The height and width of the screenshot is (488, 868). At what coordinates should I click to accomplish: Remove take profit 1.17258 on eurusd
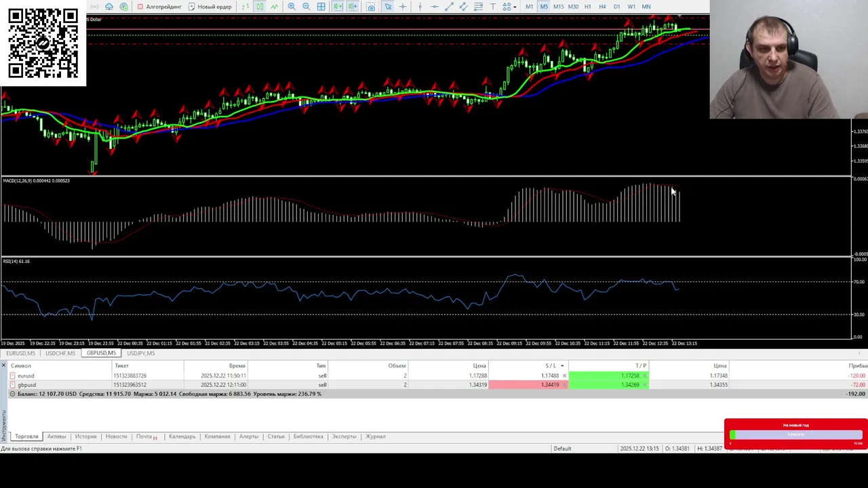click(x=645, y=375)
